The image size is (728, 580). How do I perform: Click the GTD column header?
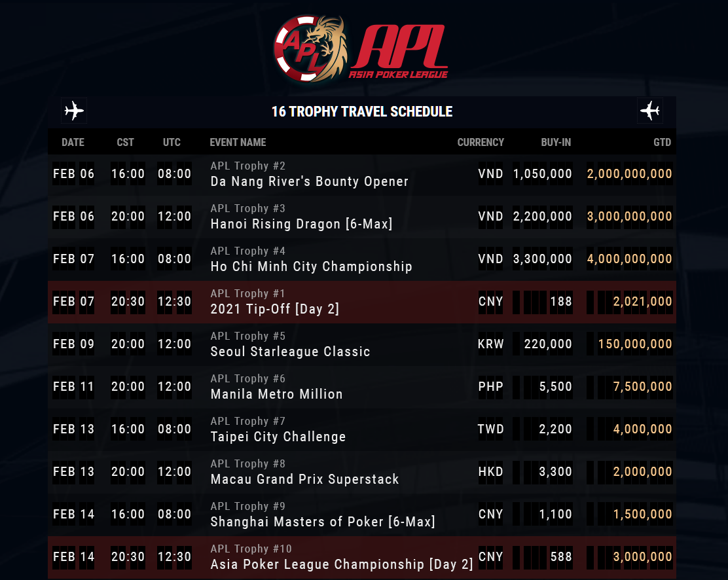662,142
